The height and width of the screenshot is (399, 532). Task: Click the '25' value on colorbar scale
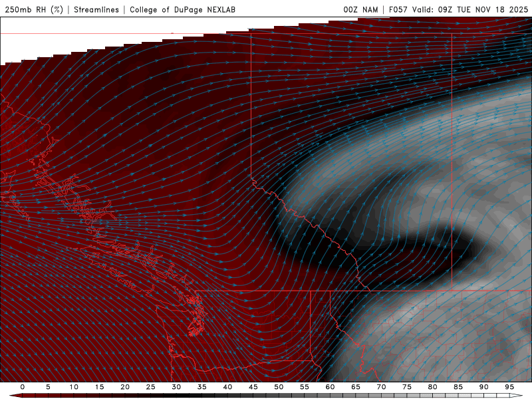[x=150, y=387]
